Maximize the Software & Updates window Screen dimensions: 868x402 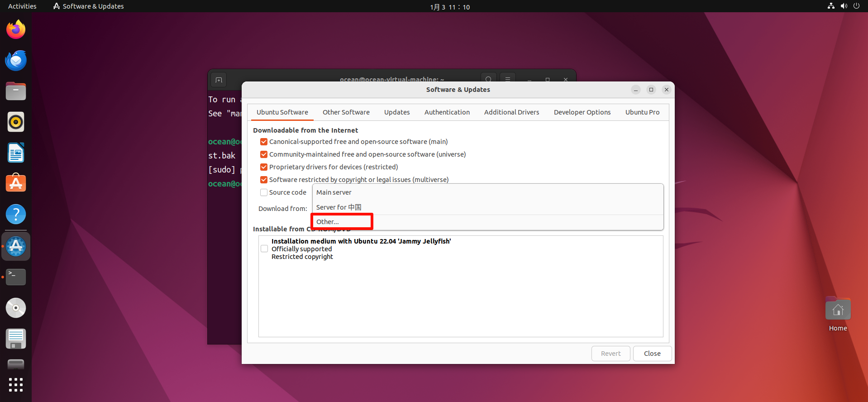pyautogui.click(x=651, y=90)
